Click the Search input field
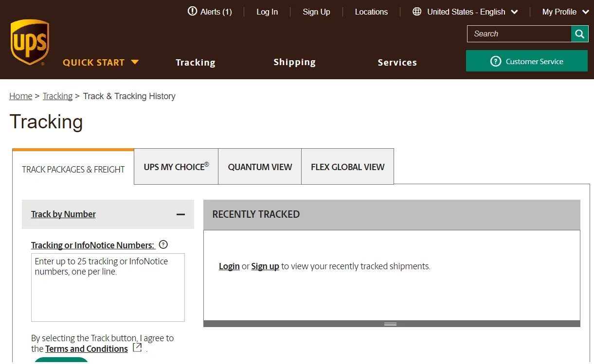 (519, 34)
